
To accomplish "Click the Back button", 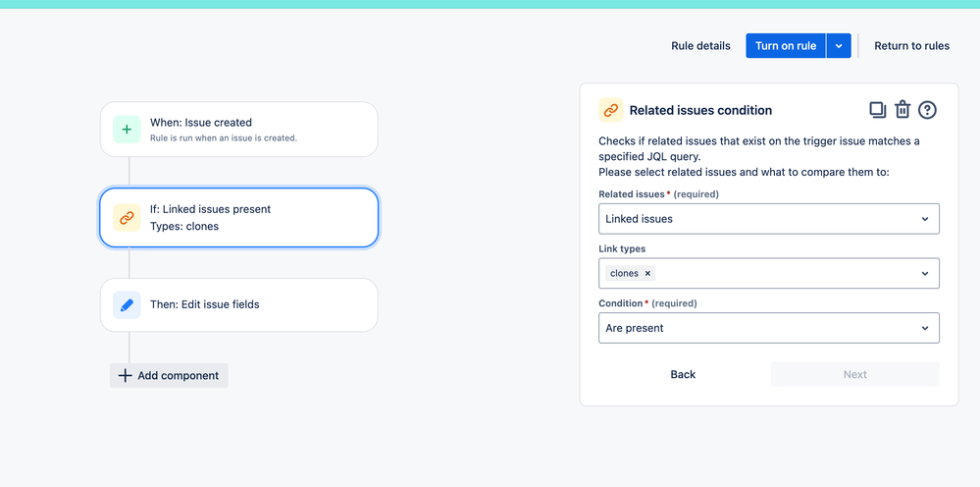I will [x=683, y=374].
